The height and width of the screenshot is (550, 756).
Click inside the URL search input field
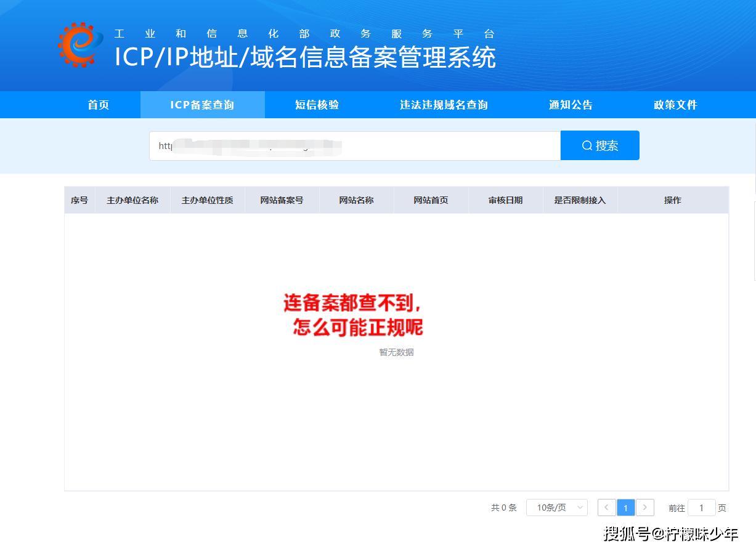pyautogui.click(x=354, y=145)
